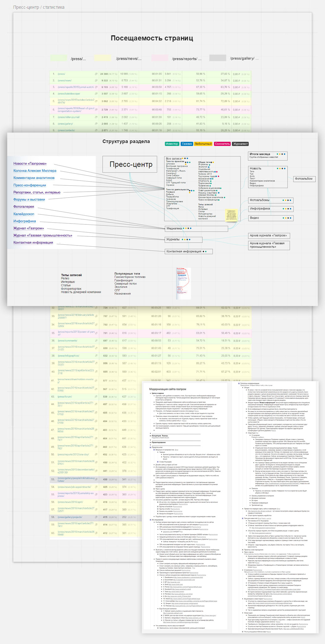
Task: Follow the «Калейдоскоп» link in the list
Action: [x=24, y=214]
